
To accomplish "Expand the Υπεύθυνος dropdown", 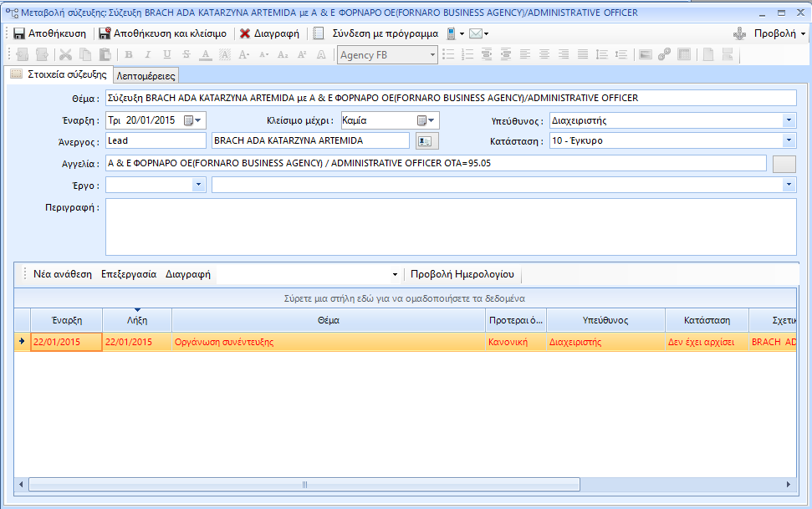I will (x=789, y=120).
